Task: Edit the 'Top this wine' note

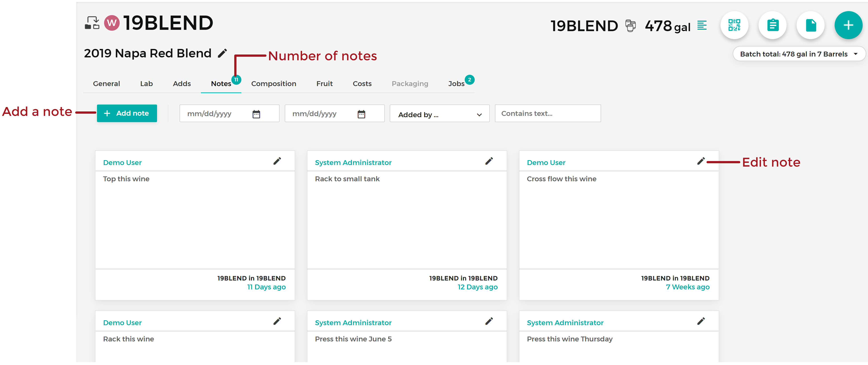Action: 277,161
